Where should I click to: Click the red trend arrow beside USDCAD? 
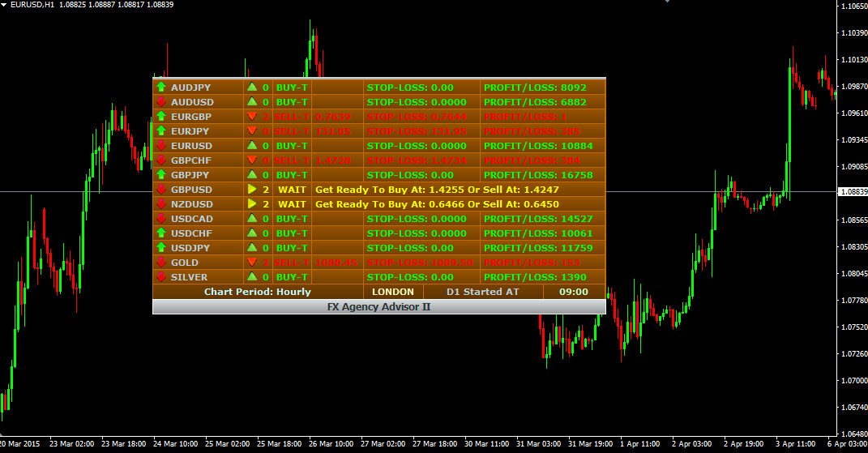[161, 218]
